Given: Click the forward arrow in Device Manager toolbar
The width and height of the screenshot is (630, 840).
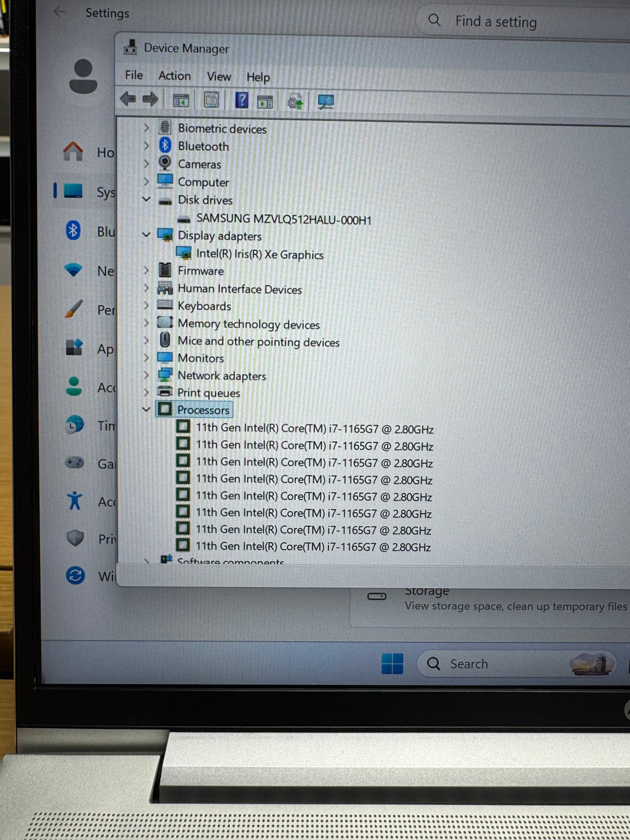Looking at the screenshot, I should pyautogui.click(x=151, y=99).
